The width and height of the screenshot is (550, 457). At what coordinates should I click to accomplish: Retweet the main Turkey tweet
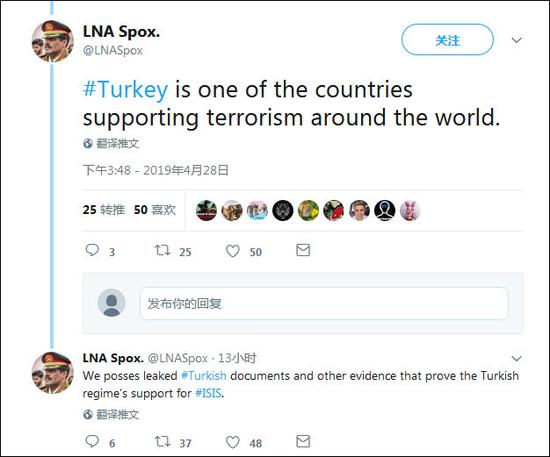tap(162, 250)
